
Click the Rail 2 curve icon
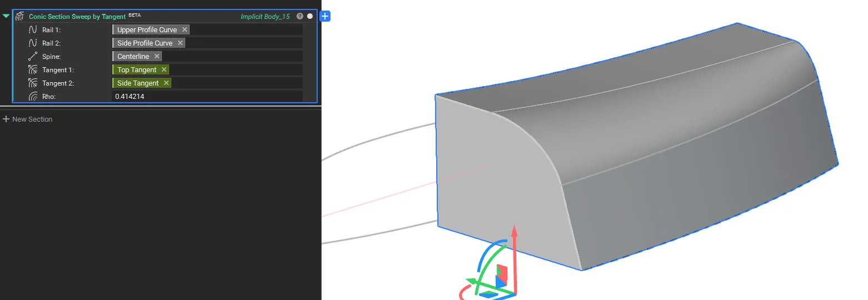pyautogui.click(x=33, y=43)
